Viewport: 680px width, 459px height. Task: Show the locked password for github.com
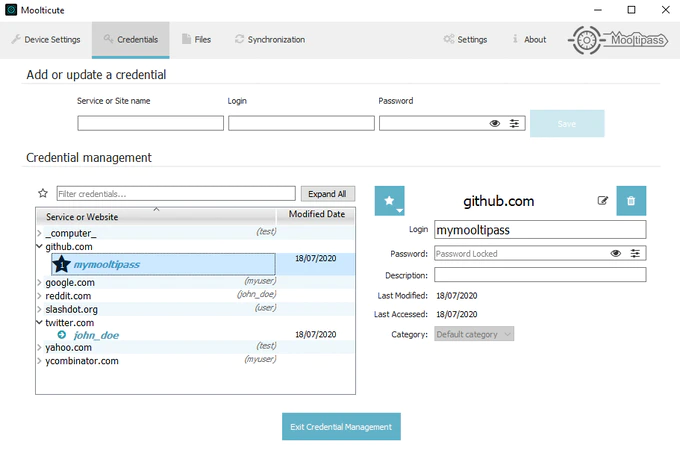point(615,254)
